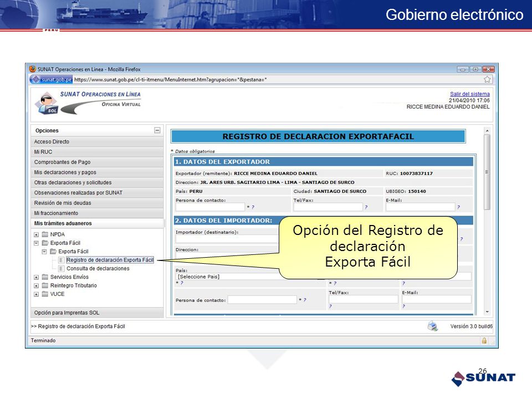Click exporter Persona de contacto input field
532x399 pixels.
tap(210, 207)
